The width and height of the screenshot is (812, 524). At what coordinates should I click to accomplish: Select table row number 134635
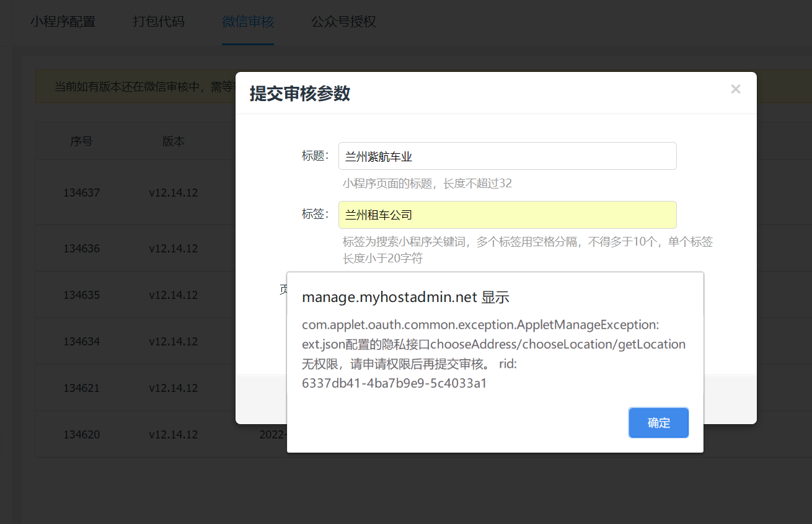pyautogui.click(x=81, y=295)
